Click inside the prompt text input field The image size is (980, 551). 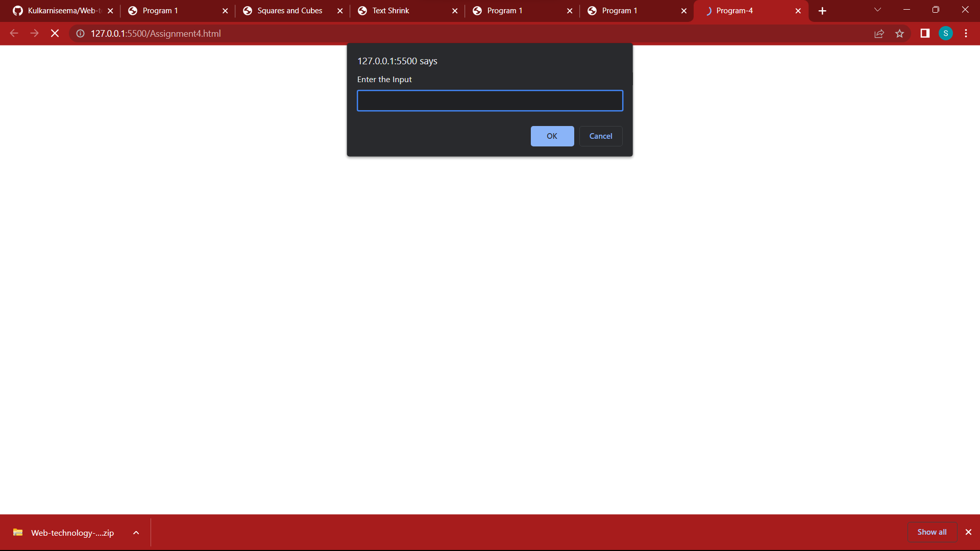pyautogui.click(x=489, y=101)
